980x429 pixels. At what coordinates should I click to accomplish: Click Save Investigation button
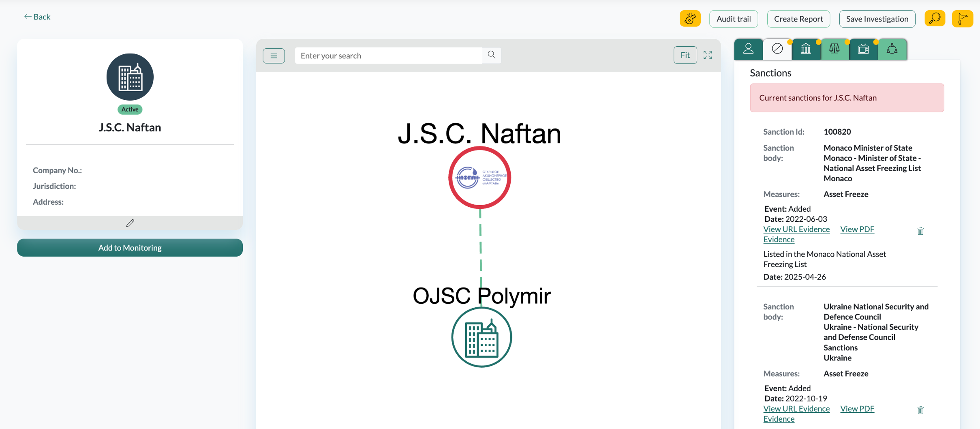coord(877,19)
